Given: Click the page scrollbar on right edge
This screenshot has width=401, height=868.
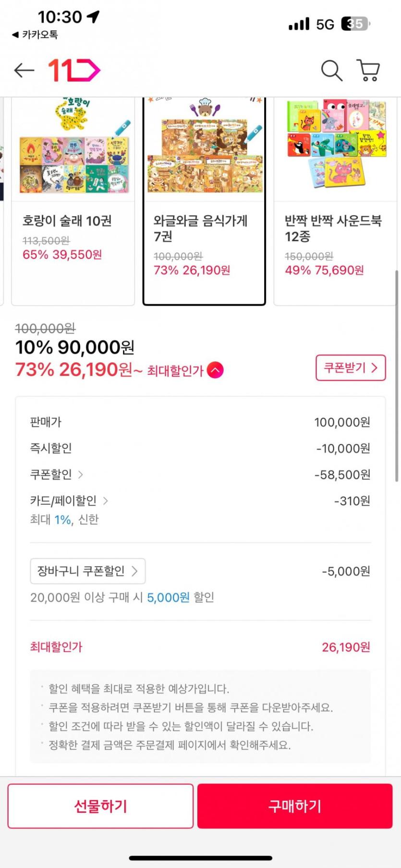Looking at the screenshot, I should [x=397, y=375].
